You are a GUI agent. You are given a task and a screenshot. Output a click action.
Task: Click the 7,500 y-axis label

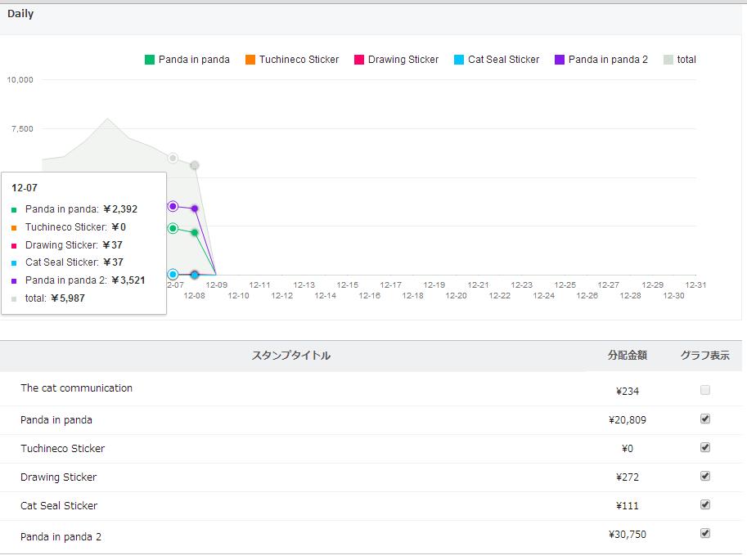[x=22, y=129]
